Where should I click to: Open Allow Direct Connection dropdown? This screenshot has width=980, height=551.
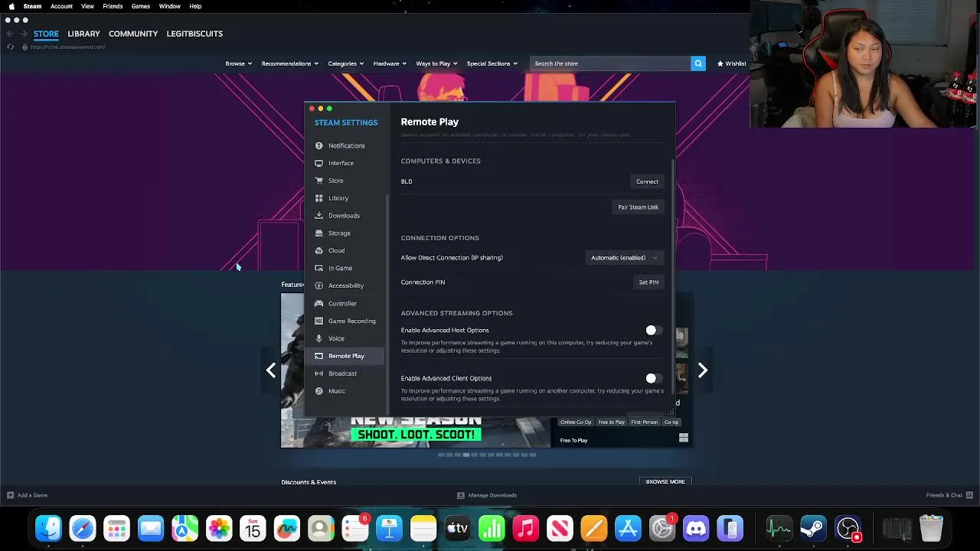[624, 258]
